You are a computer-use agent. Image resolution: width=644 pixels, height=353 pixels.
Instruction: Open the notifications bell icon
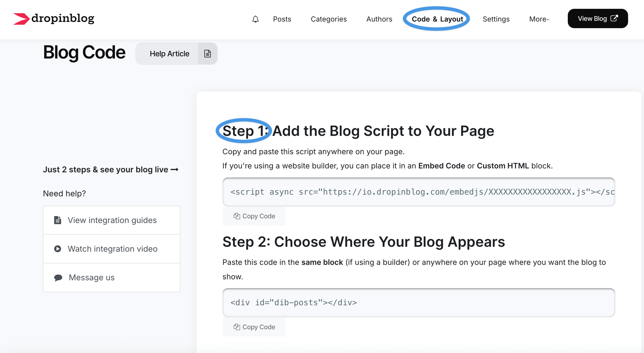point(255,19)
